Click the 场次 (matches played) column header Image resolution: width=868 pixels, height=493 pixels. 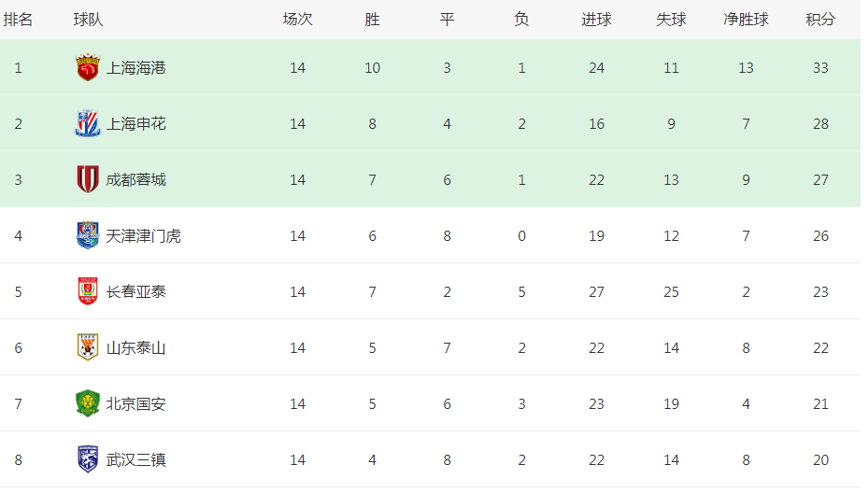tap(297, 19)
